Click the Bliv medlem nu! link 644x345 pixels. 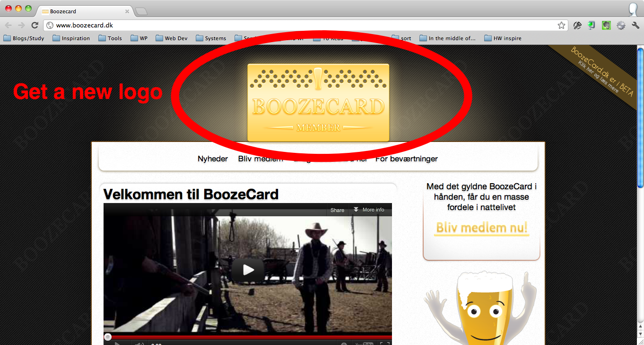tap(481, 228)
